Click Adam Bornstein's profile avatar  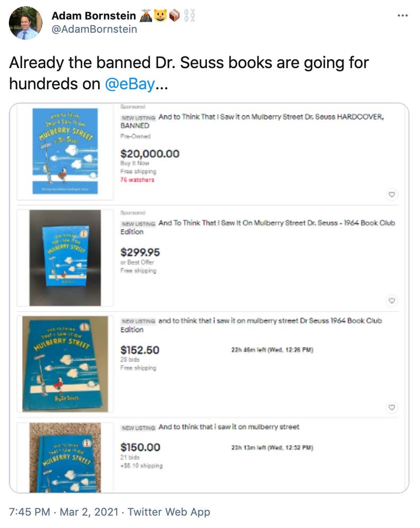coord(25,23)
